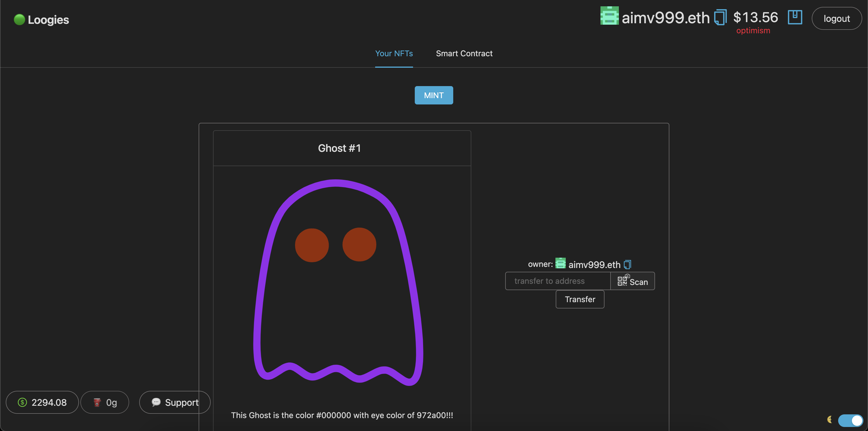Copy the owner's address icon

click(627, 265)
